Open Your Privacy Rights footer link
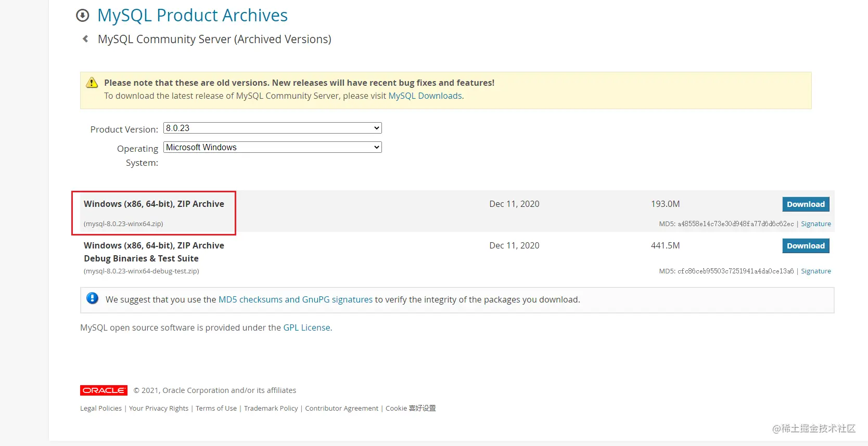The image size is (868, 446). click(x=159, y=409)
